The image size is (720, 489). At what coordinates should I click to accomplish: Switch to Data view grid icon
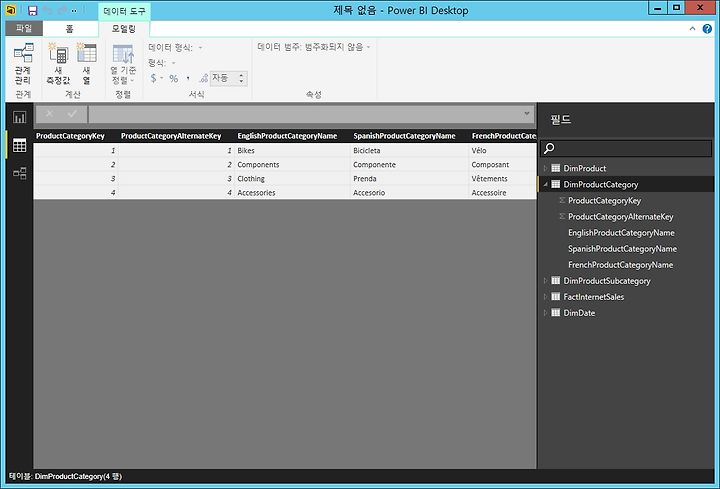tap(19, 146)
